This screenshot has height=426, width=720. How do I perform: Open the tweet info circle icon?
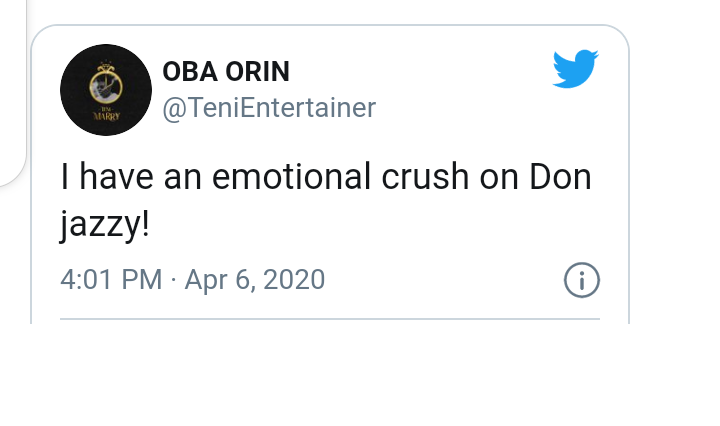pyautogui.click(x=582, y=280)
